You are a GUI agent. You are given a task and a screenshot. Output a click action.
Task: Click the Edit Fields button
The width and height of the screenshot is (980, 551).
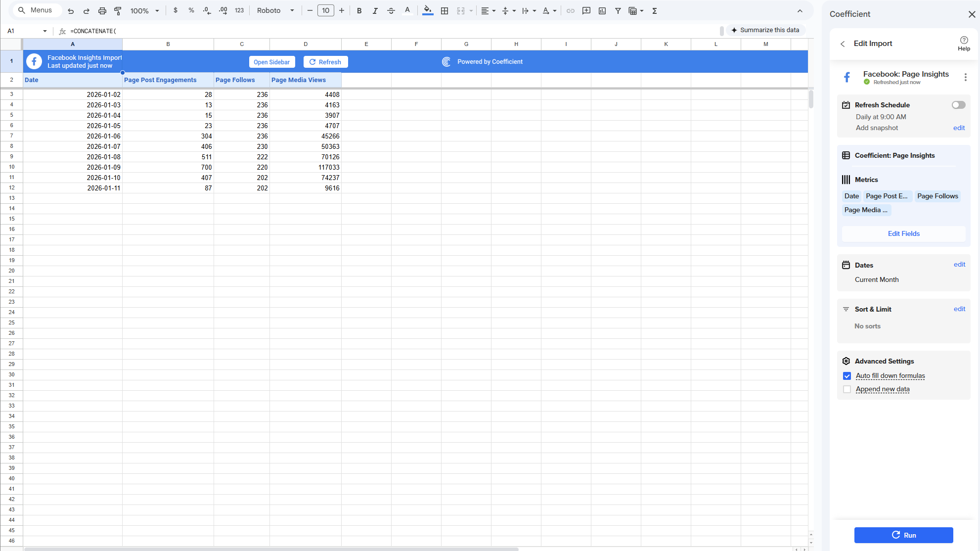[903, 233]
